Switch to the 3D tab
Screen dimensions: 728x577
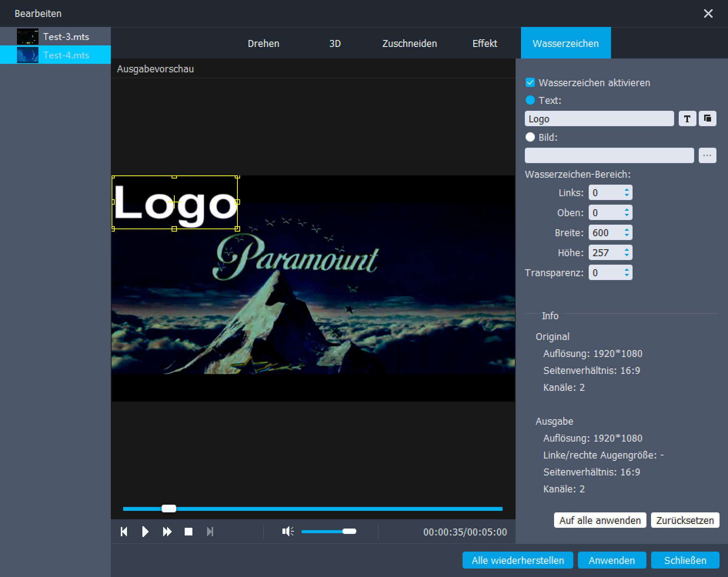pyautogui.click(x=335, y=43)
